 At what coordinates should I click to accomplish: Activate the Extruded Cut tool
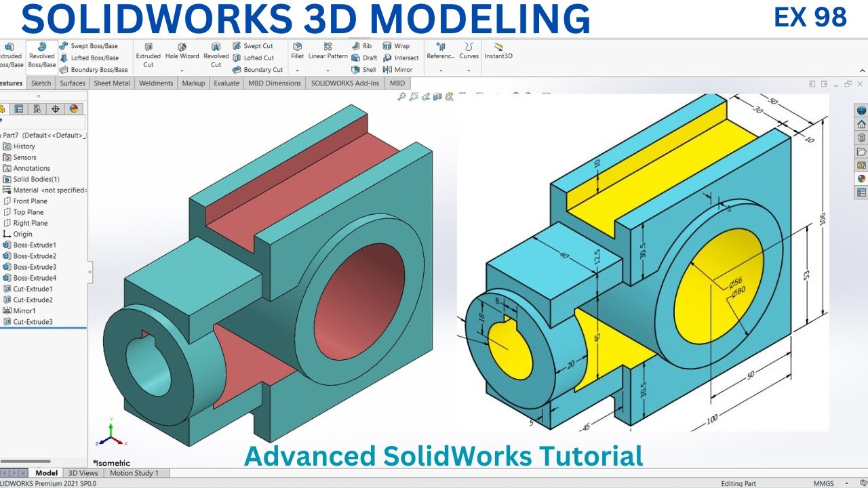(148, 56)
